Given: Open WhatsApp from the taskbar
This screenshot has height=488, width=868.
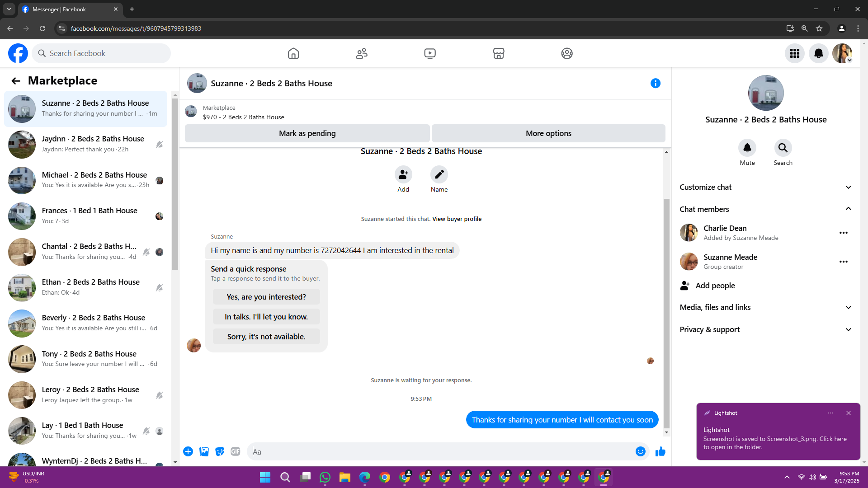Looking at the screenshot, I should 325,477.
